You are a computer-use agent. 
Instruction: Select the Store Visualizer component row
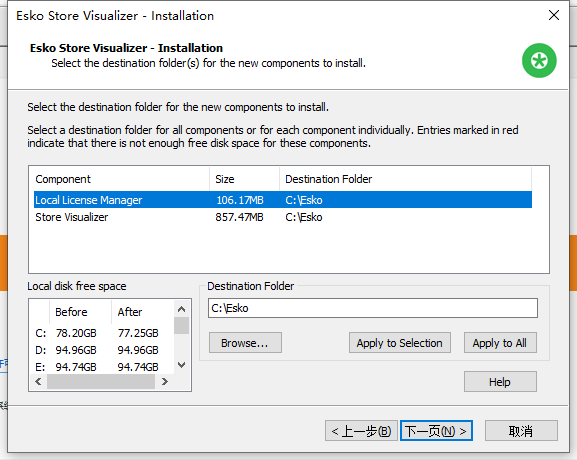283,217
